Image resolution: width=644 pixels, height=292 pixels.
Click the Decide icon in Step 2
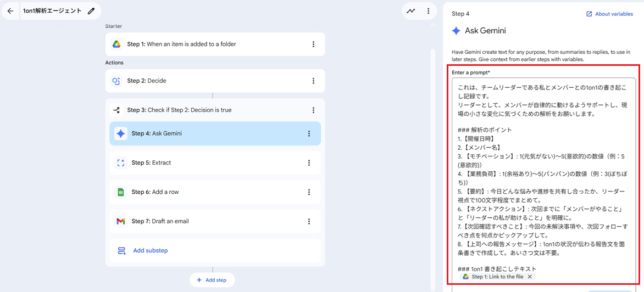(116, 81)
